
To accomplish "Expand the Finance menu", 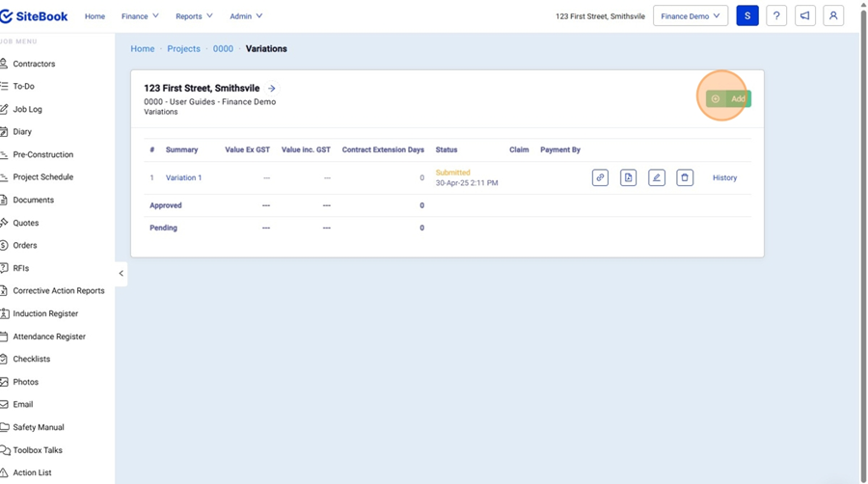I will pos(140,16).
